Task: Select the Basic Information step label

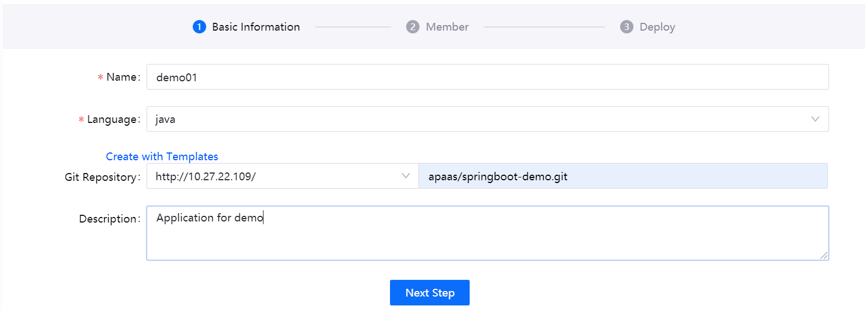Action: [x=256, y=27]
